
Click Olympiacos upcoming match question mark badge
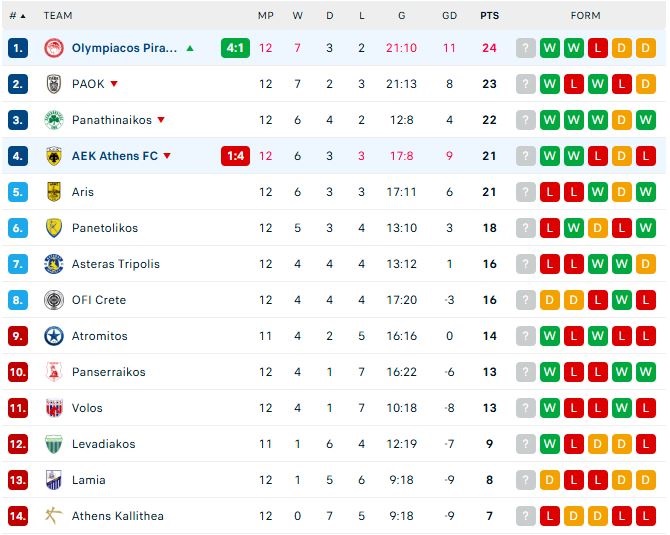[x=526, y=48]
